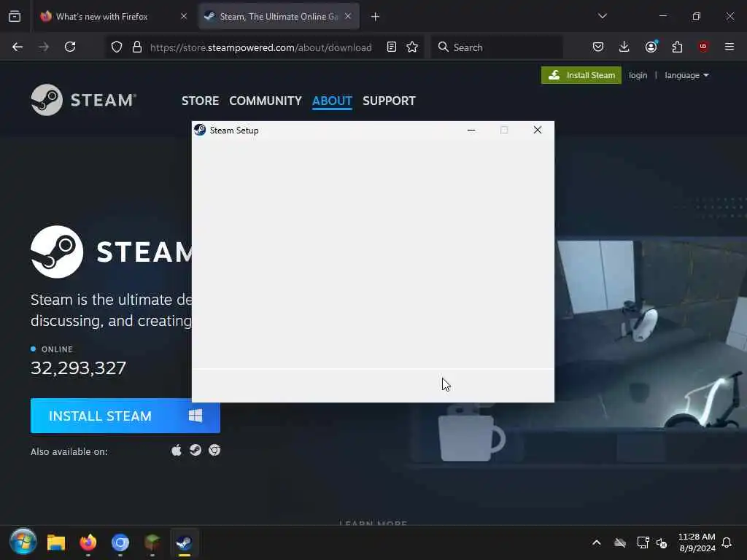Open the COMMUNITY menu item
Viewport: 747px width, 560px height.
tap(266, 101)
